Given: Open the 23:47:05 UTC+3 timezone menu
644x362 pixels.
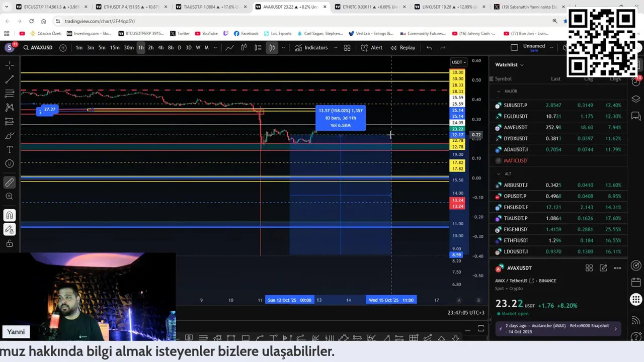Looking at the screenshot, I should [466, 313].
